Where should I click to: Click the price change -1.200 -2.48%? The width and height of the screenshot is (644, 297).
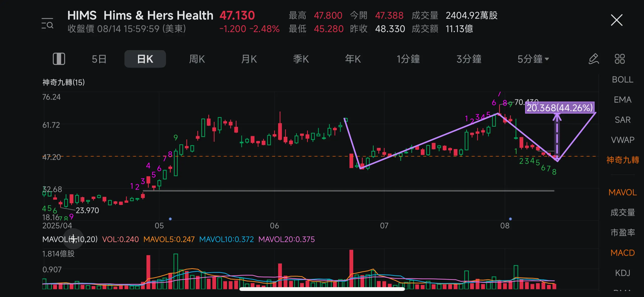pos(249,29)
